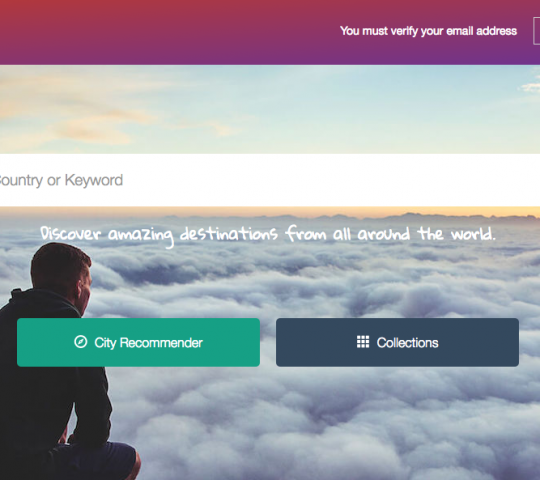Viewport: 540px width, 480px height.
Task: Open the City Recommender
Action: 138,342
